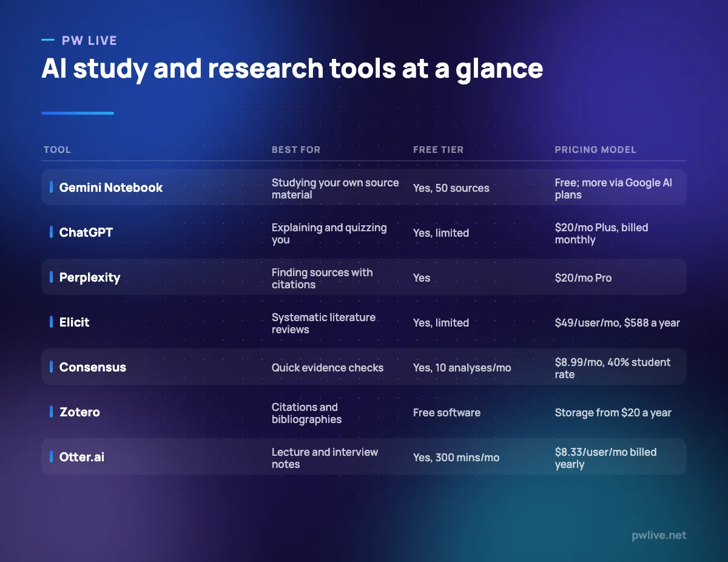728x562 pixels.
Task: Click the PRICING MODEL column header
Action: 595,150
